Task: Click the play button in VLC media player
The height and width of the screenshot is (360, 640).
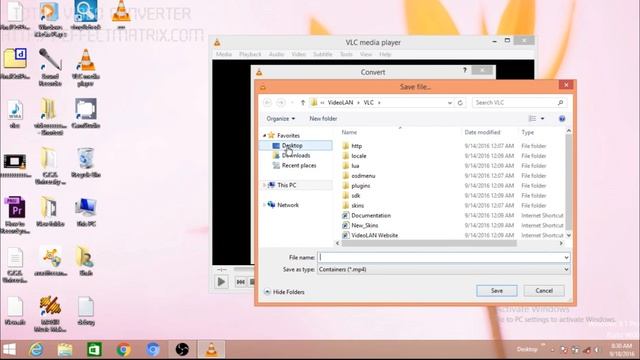Action: tap(221, 282)
